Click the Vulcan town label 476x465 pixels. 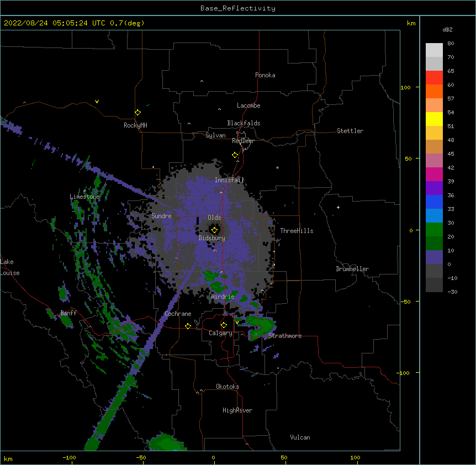(x=300, y=437)
